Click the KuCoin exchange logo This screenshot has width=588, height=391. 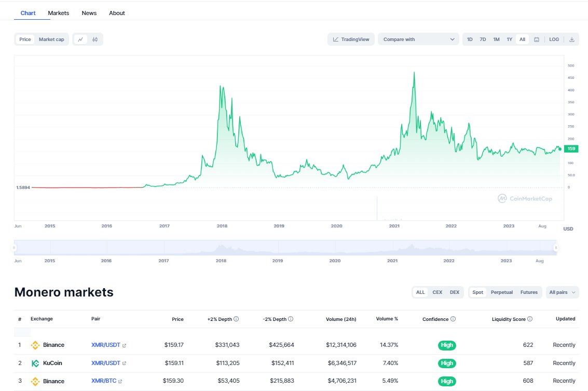coord(35,363)
